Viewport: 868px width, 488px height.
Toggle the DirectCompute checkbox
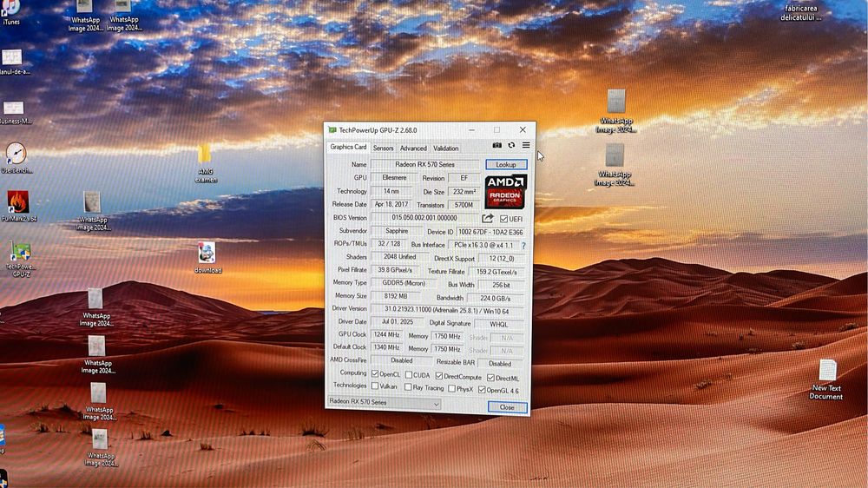(x=439, y=376)
